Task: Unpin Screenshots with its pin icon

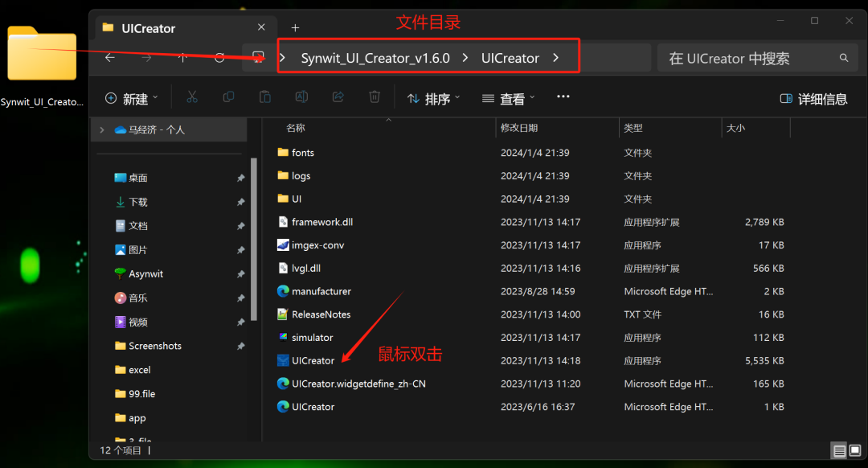Action: coord(241,346)
